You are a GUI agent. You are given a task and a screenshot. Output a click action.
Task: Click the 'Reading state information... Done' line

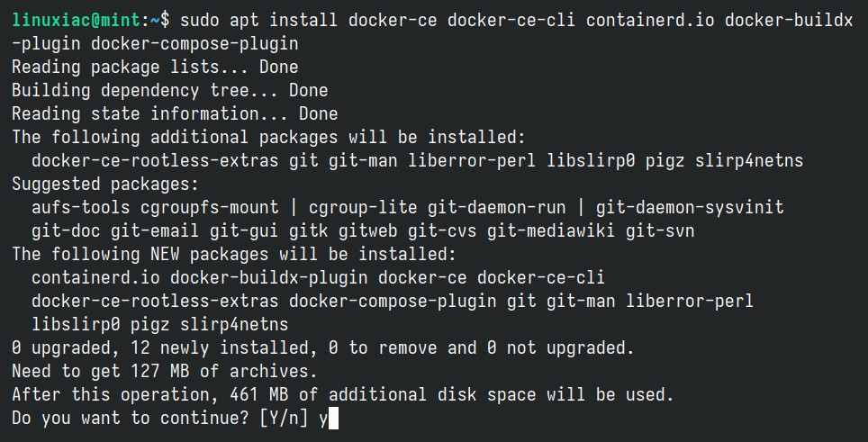click(x=175, y=113)
